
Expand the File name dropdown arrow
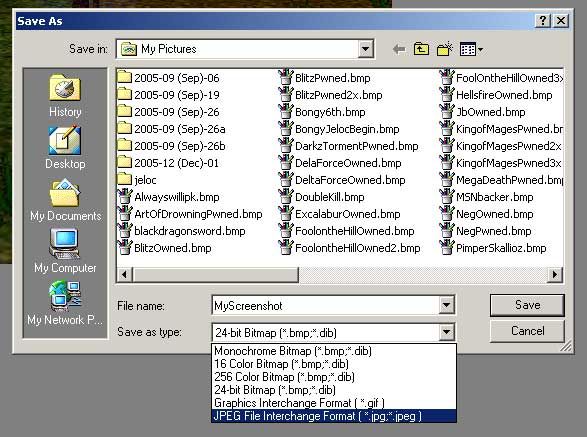[446, 305]
